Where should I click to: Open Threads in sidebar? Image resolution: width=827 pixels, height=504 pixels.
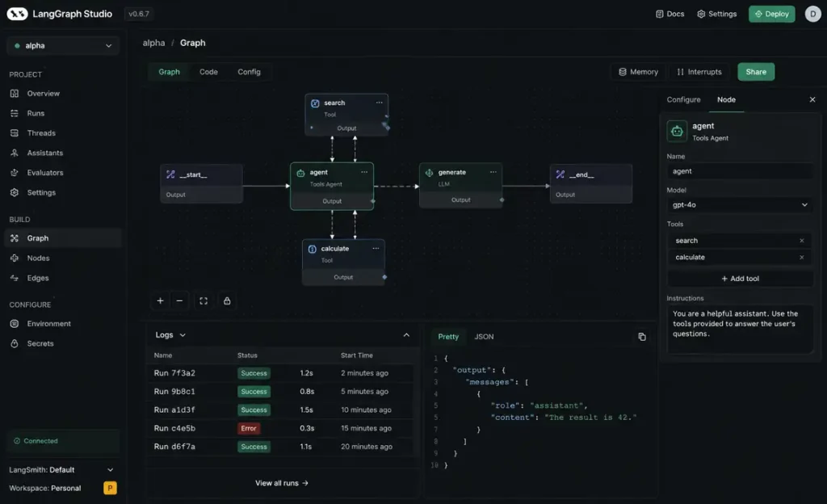pyautogui.click(x=41, y=132)
